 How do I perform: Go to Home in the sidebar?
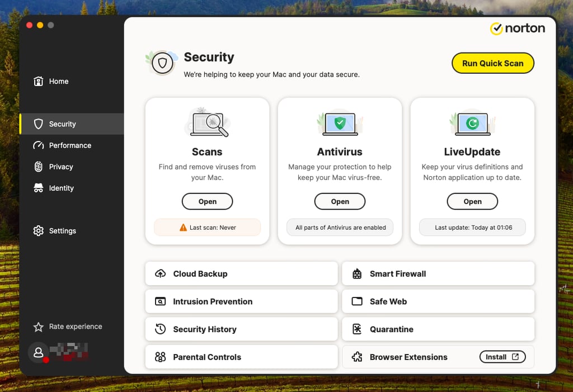pyautogui.click(x=72, y=81)
